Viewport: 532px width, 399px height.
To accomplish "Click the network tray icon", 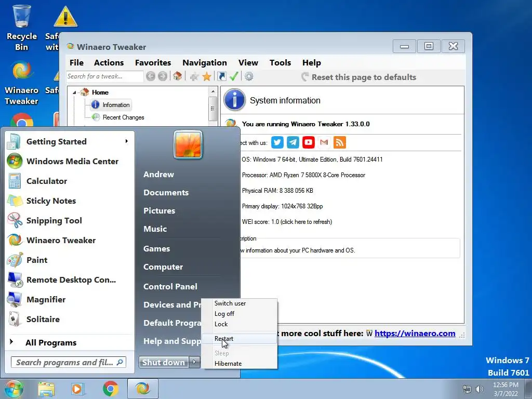I will pyautogui.click(x=467, y=389).
